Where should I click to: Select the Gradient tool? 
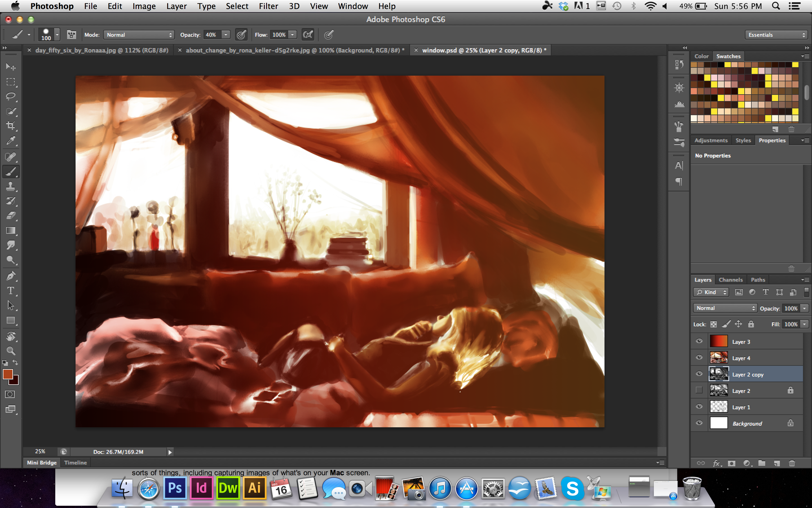pos(11,231)
